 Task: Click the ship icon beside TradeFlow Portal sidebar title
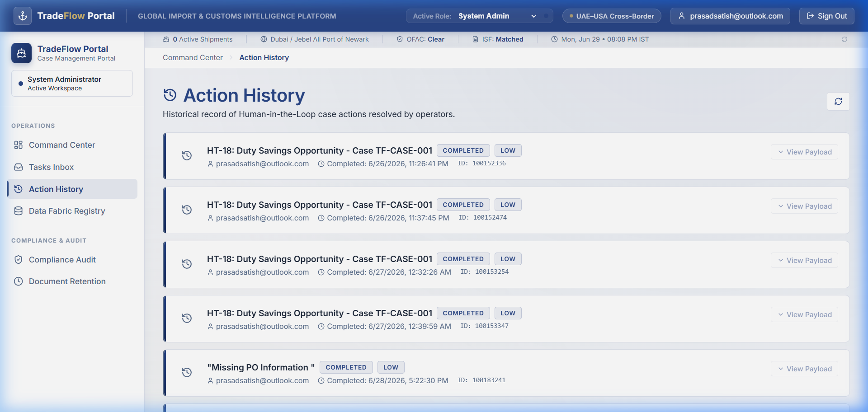point(21,53)
